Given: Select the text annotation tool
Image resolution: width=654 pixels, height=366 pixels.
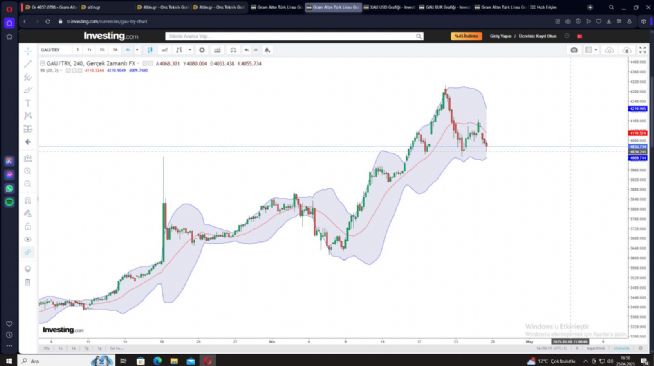Looking at the screenshot, I should tap(28, 103).
